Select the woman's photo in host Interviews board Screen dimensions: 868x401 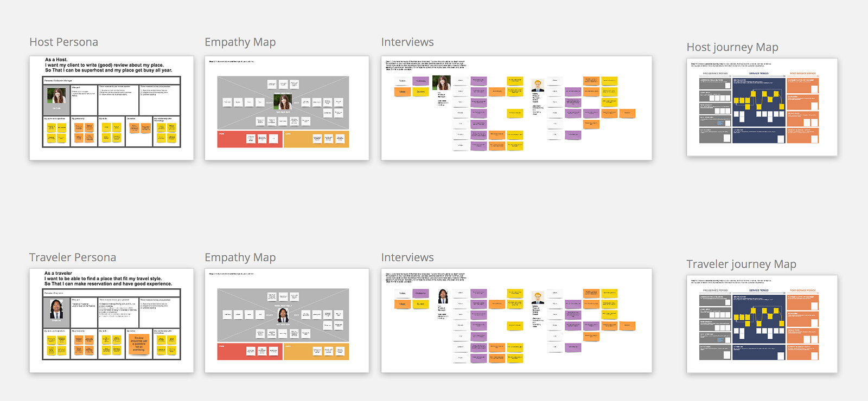(441, 83)
